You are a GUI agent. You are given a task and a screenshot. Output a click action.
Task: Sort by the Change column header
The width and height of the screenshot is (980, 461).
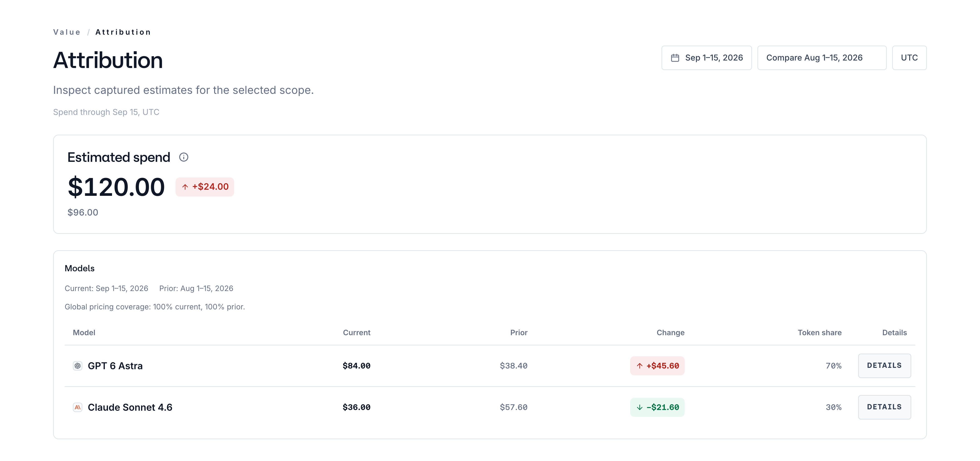(670, 332)
